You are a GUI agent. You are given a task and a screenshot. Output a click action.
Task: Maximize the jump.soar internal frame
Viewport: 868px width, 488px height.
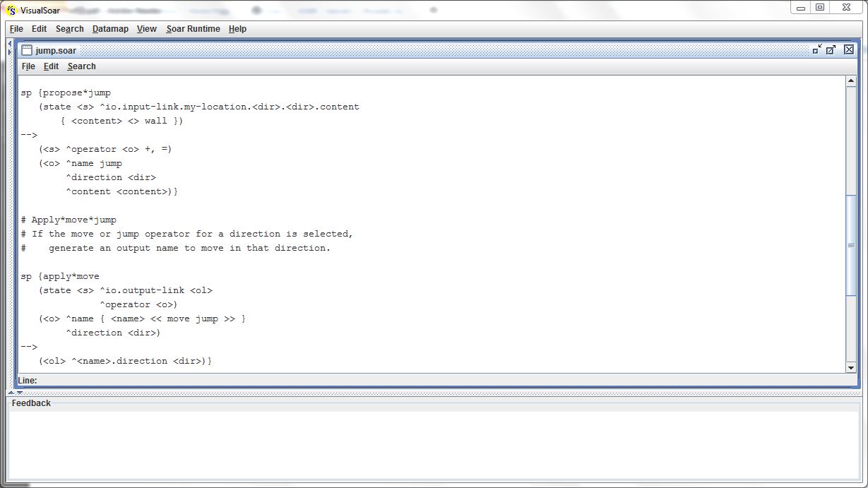pyautogui.click(x=831, y=49)
